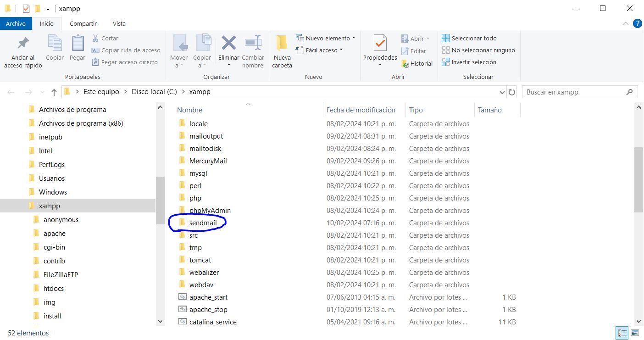Image resolution: width=644 pixels, height=340 pixels.
Task: Click the navigation pane scroll down arrow
Action: coord(160,322)
